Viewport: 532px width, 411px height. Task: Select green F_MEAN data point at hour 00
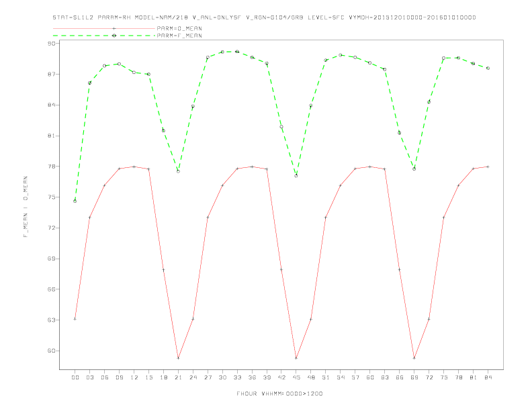75,201
